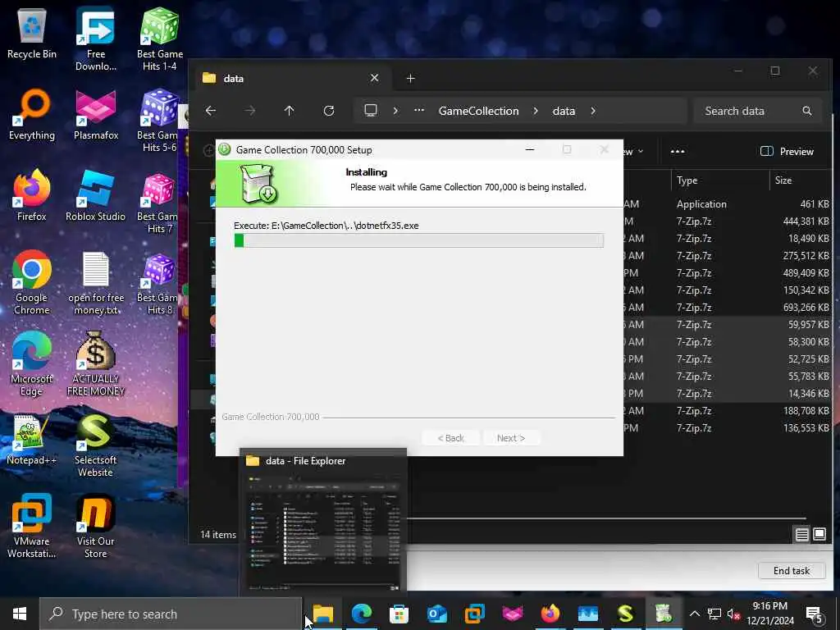The image size is (840, 630).
Task: Open the Windows Start menu
Action: [20, 614]
